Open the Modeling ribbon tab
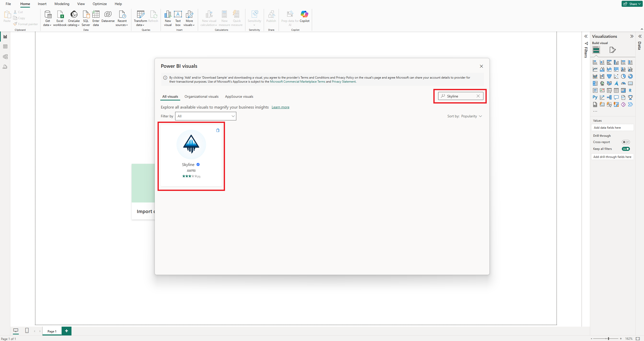This screenshot has width=644, height=341. (x=62, y=4)
